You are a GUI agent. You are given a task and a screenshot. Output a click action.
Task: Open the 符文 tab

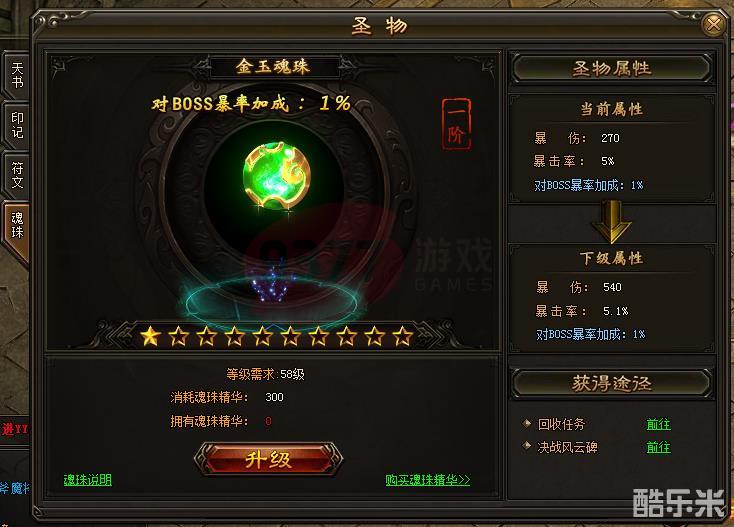[17, 175]
